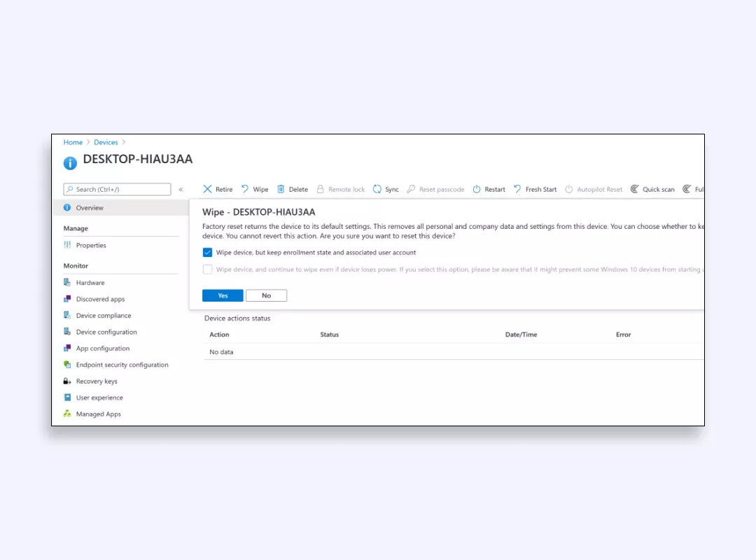
Task: Collapse the sidebar with the chevron
Action: click(x=181, y=189)
